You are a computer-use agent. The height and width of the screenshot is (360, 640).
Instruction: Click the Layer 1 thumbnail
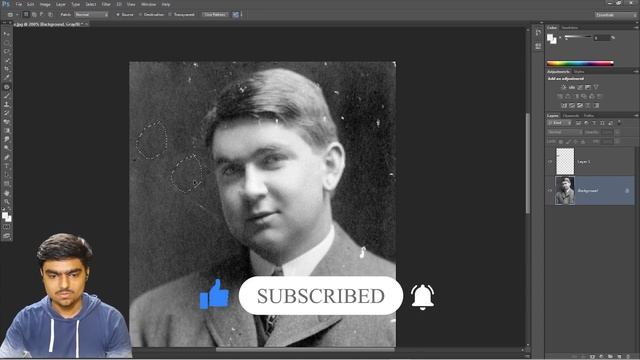[565, 161]
